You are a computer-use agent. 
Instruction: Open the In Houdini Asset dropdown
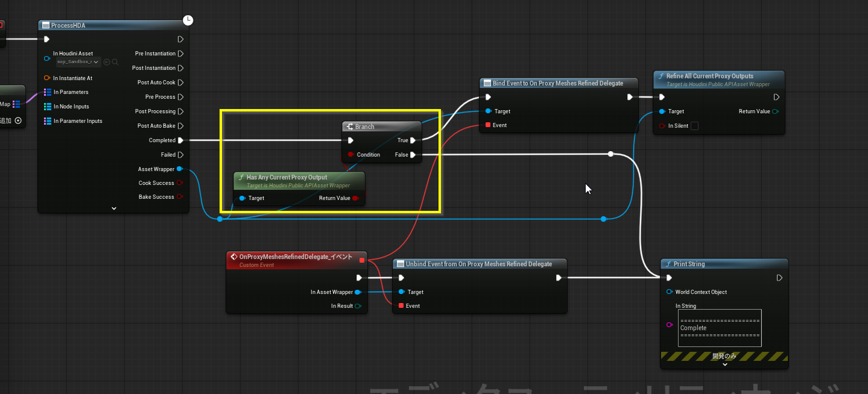[78, 62]
